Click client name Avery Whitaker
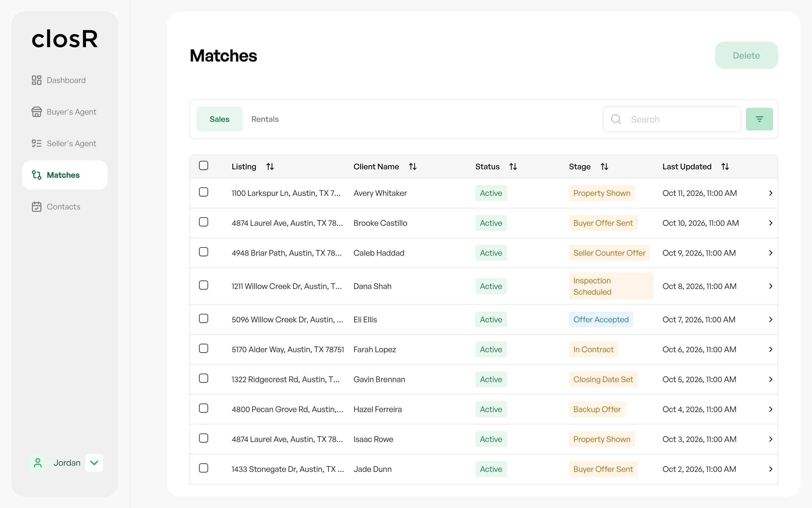 pyautogui.click(x=380, y=193)
